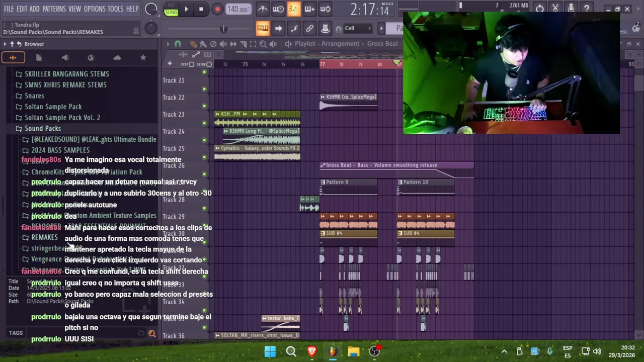Mute Track 21 with its green light
The height and width of the screenshot is (362, 644).
coord(204,88)
